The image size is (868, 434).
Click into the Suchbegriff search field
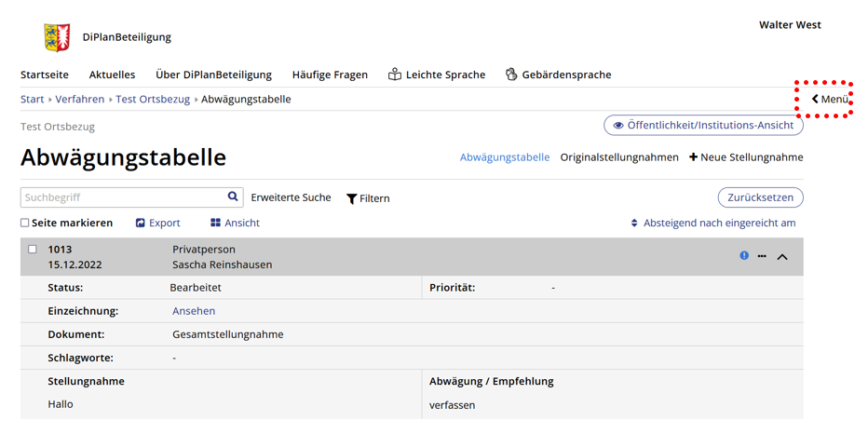[x=123, y=197]
